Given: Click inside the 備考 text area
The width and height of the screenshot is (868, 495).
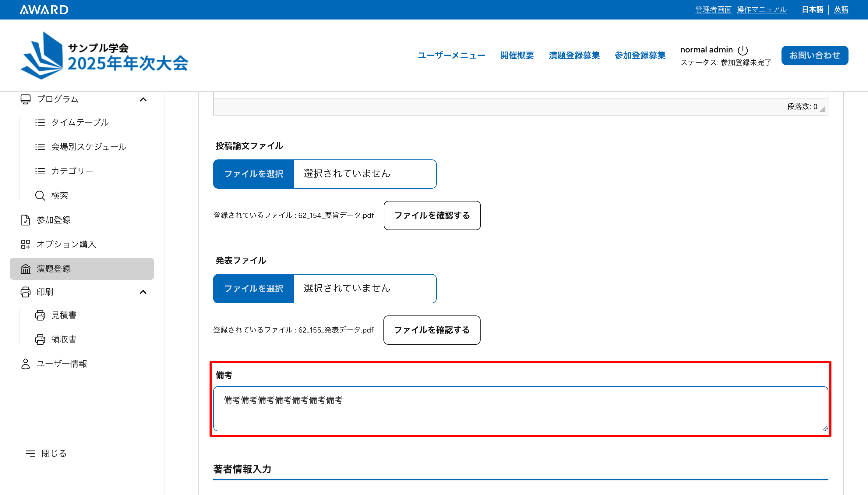Looking at the screenshot, I should (520, 409).
